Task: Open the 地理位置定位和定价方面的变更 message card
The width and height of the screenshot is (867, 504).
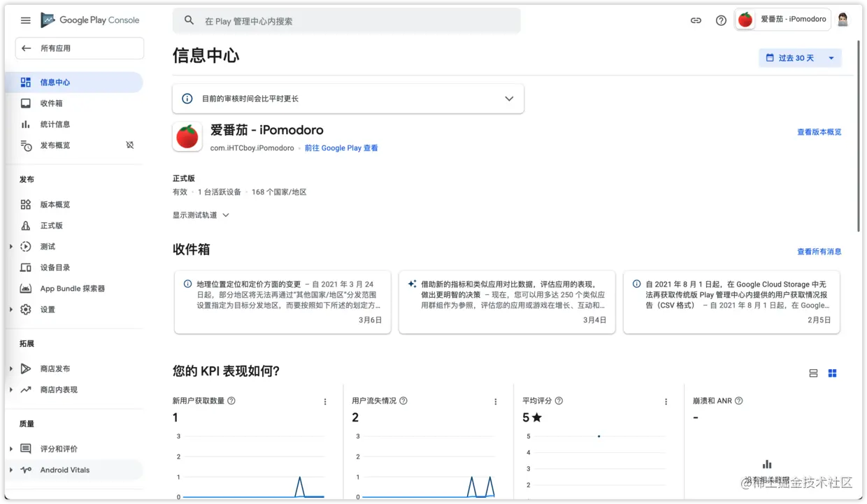Action: coord(282,302)
